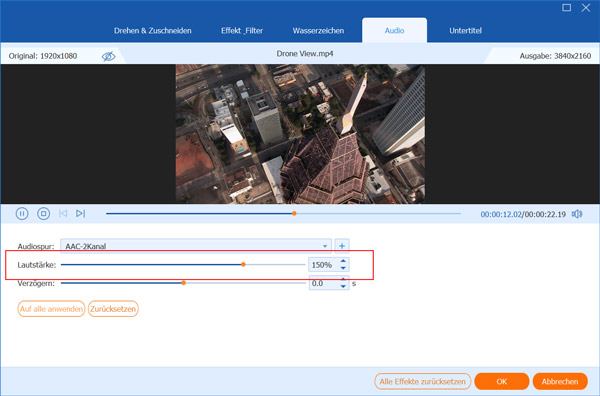Click the video timeline playhead

coord(294,213)
